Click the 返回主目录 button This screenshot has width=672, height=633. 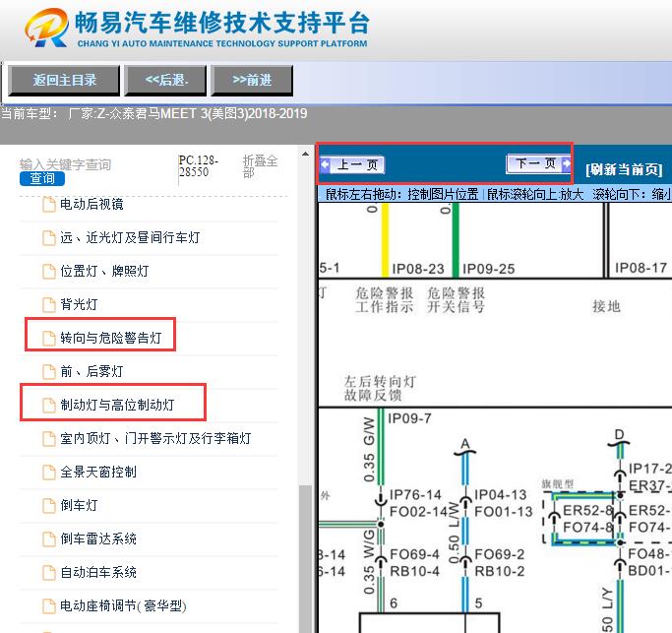(64, 80)
